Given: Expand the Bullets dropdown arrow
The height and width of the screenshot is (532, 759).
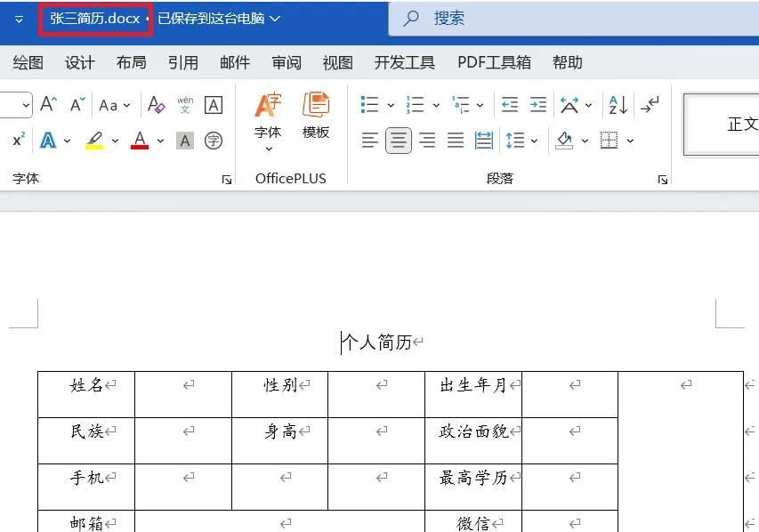Looking at the screenshot, I should click(391, 105).
